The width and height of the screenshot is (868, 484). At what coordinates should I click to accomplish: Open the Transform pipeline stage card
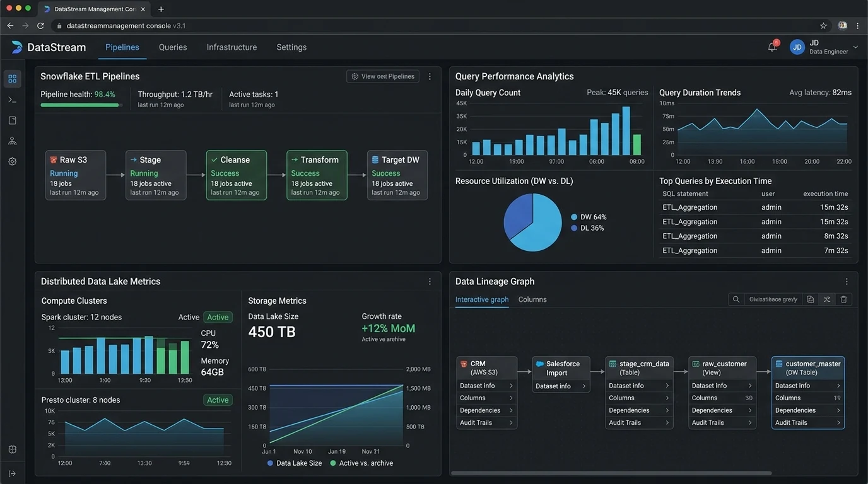(317, 175)
